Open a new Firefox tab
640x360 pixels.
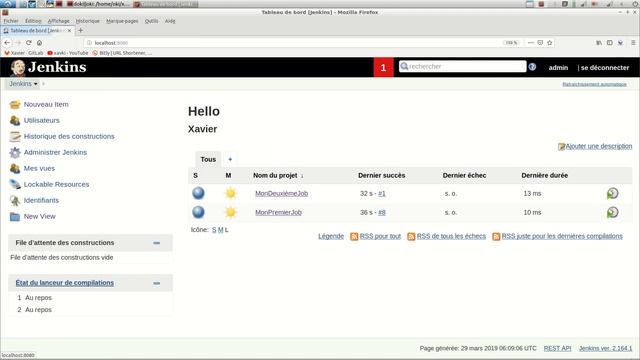click(x=80, y=30)
